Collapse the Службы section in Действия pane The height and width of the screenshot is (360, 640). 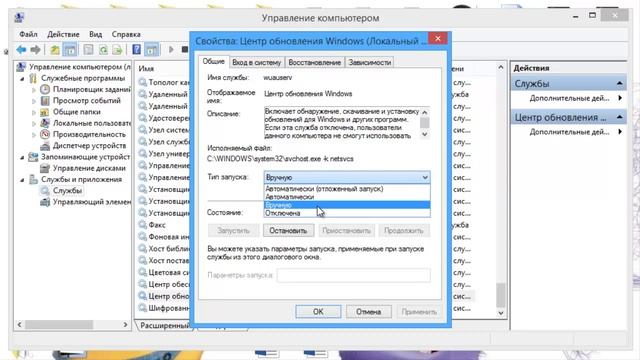point(620,84)
